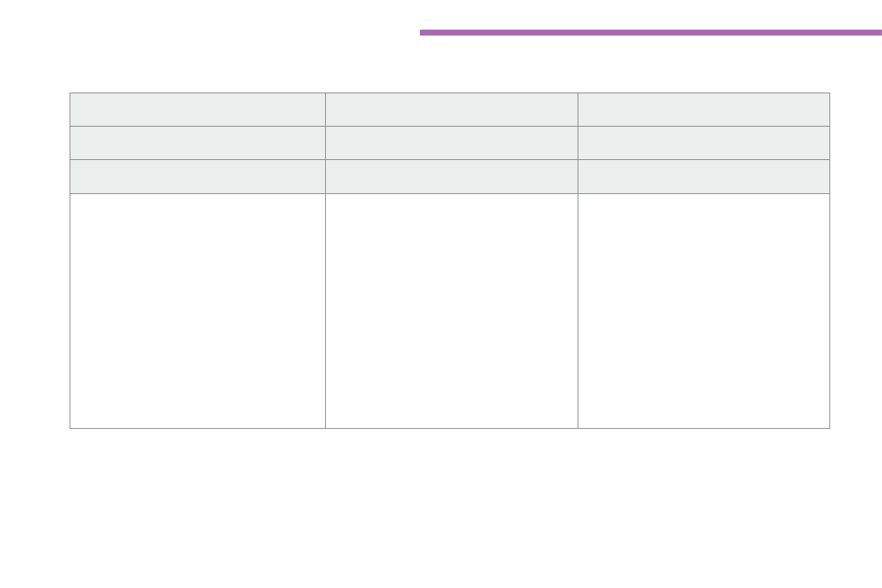Click the purple header bar at top
The image size is (882, 588).
pos(650,33)
